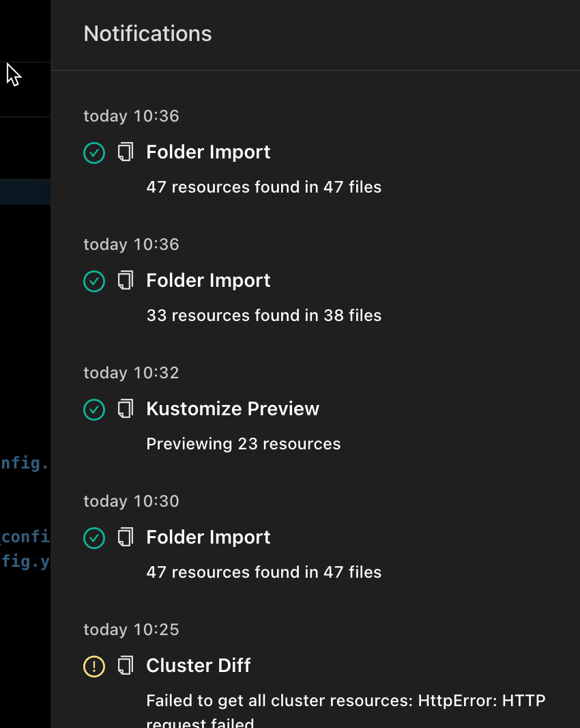580x728 pixels.
Task: Copy the Cluster Diff error notification
Action: [126, 665]
